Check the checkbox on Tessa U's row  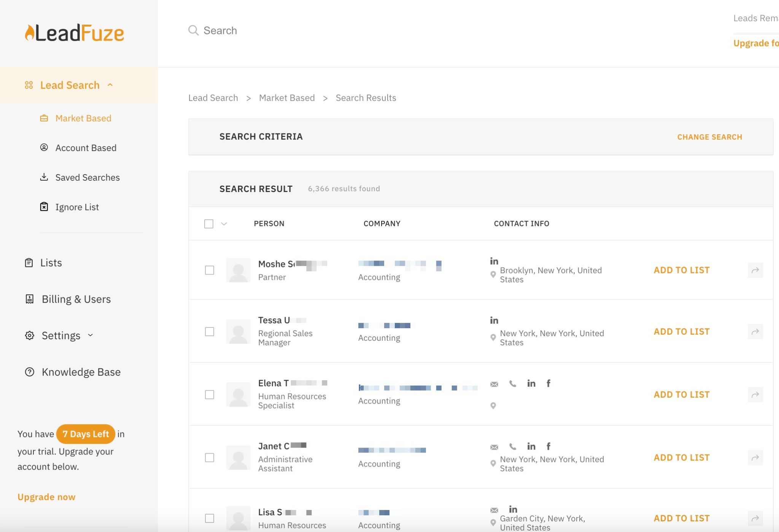click(x=209, y=332)
